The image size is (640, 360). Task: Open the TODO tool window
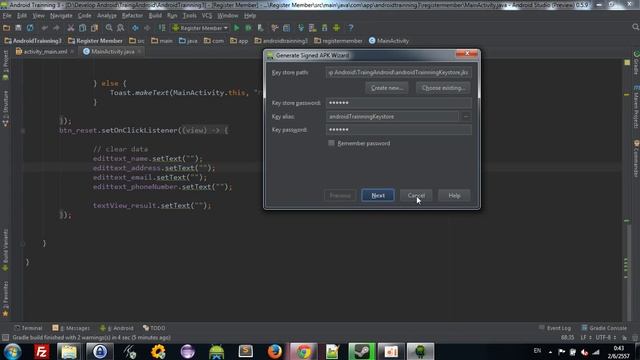point(154,328)
